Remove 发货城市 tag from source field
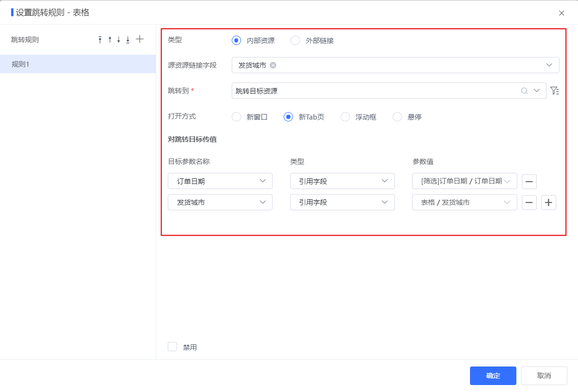This screenshot has width=578, height=392. (x=273, y=65)
